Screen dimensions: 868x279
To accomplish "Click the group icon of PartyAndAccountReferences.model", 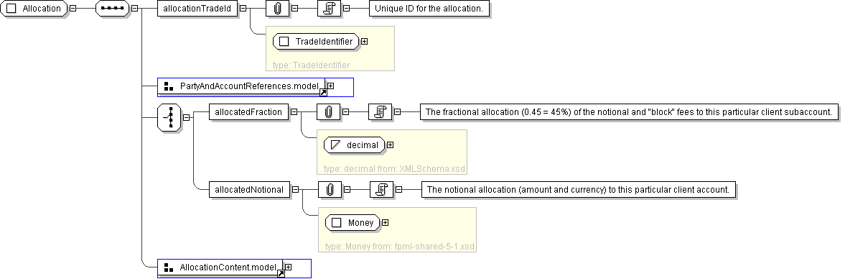I will 169,86.
